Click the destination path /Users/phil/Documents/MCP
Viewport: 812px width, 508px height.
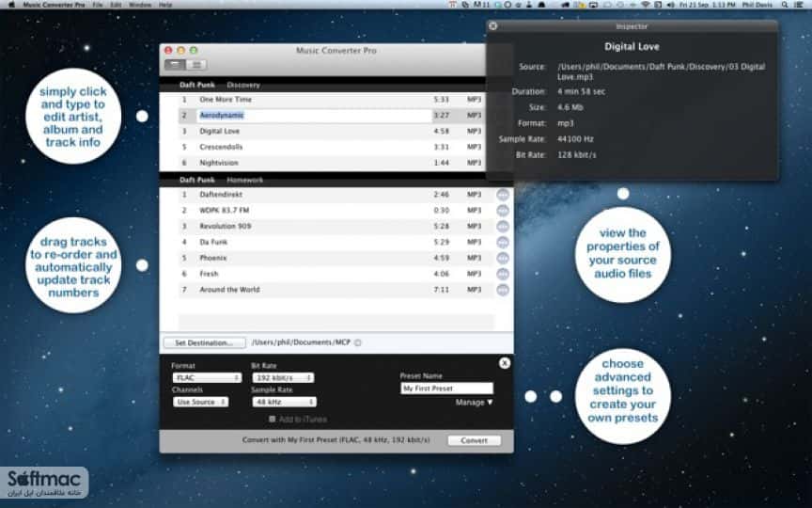pyautogui.click(x=301, y=342)
